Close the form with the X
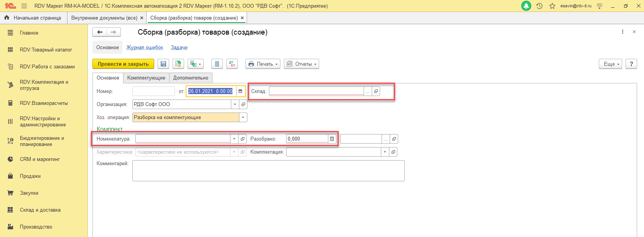 click(634, 32)
